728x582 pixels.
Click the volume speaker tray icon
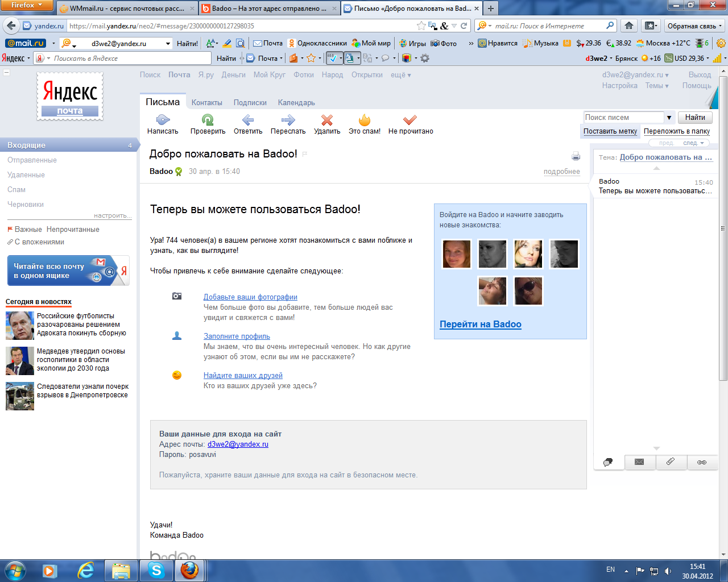point(668,571)
